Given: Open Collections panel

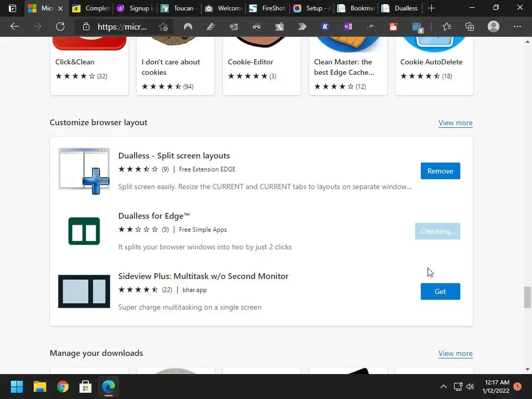Looking at the screenshot, I should tap(470, 26).
